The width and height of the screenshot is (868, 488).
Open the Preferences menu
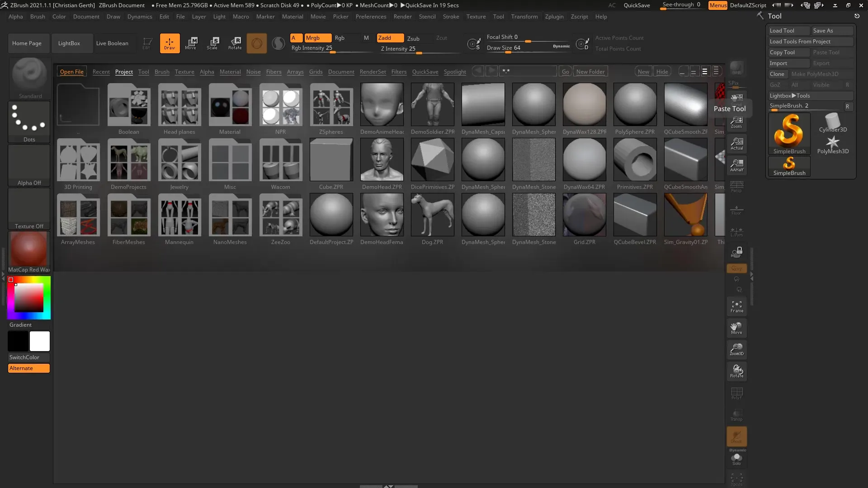coord(371,17)
